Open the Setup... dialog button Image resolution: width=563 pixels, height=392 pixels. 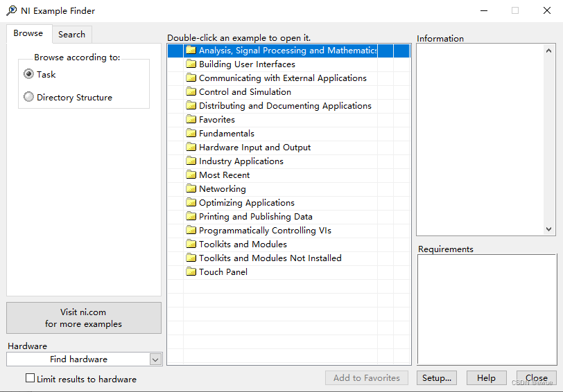coord(437,378)
